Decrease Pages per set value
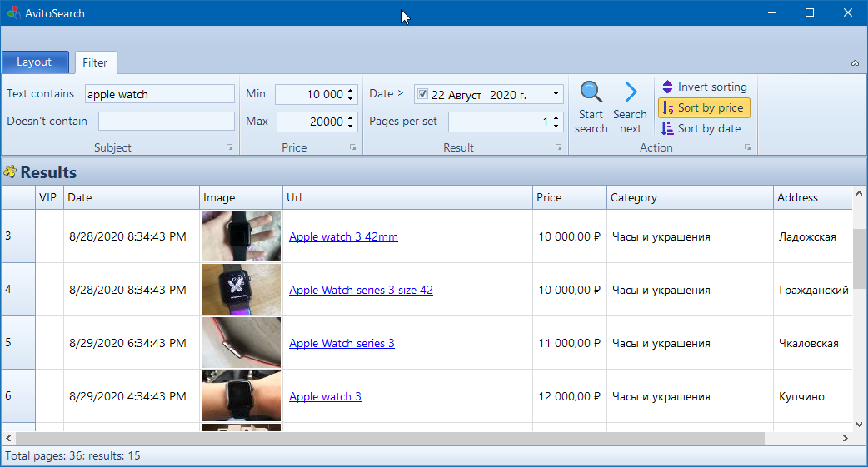The height and width of the screenshot is (467, 868). tap(556, 126)
